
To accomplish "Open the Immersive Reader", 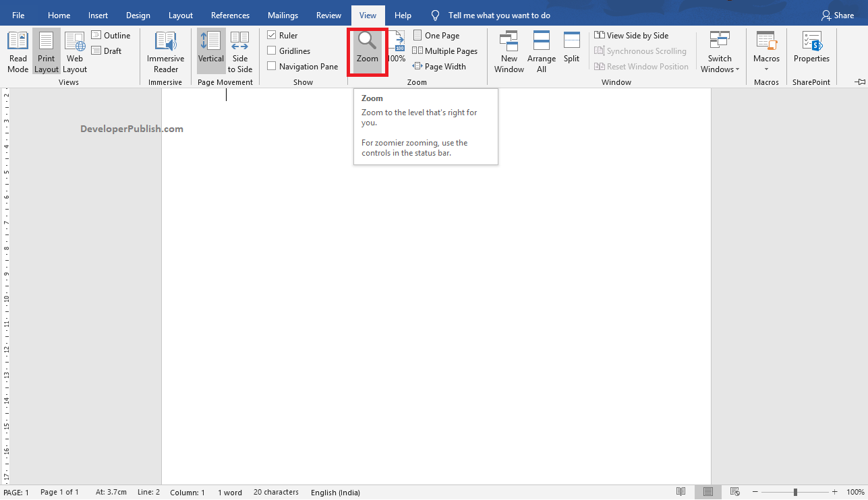I will [x=165, y=51].
